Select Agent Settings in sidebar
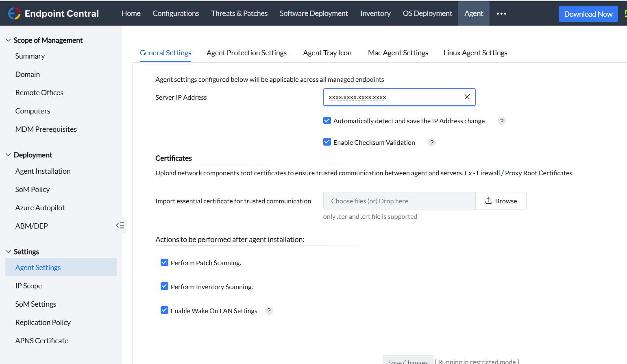 [x=61, y=267]
